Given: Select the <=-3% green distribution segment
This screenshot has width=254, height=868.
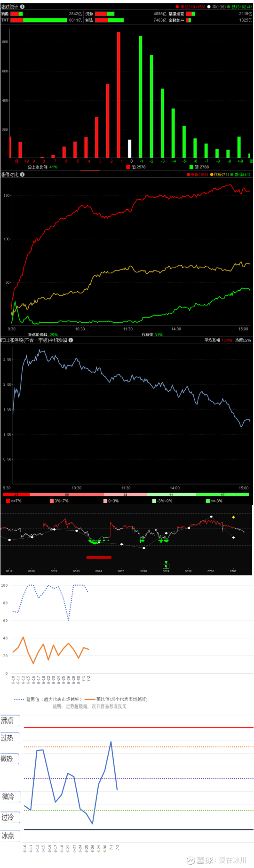Looking at the screenshot, I should [x=222, y=494].
